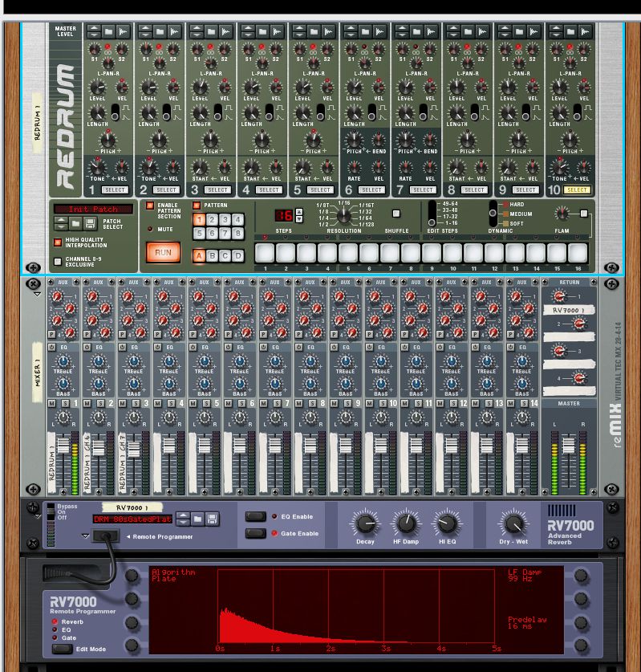The height and width of the screenshot is (672, 641).
Task: Toggle Enable Pattern Section in Redrum
Action: point(150,206)
